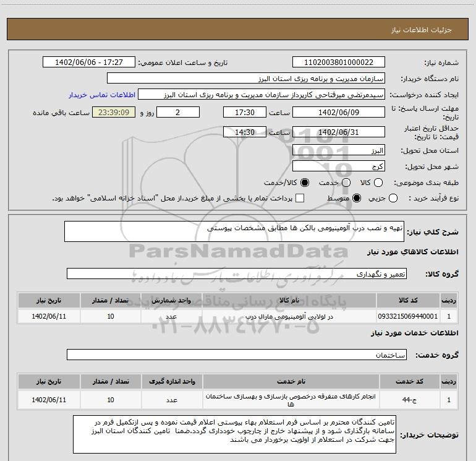Choose the متوسط purchase process option
This screenshot has height=461, width=476.
pyautogui.click(x=357, y=199)
